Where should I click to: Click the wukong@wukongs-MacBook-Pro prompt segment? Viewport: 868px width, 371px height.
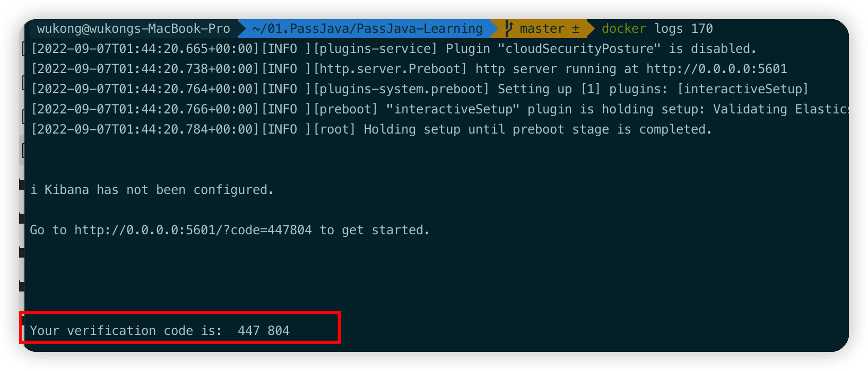point(133,29)
